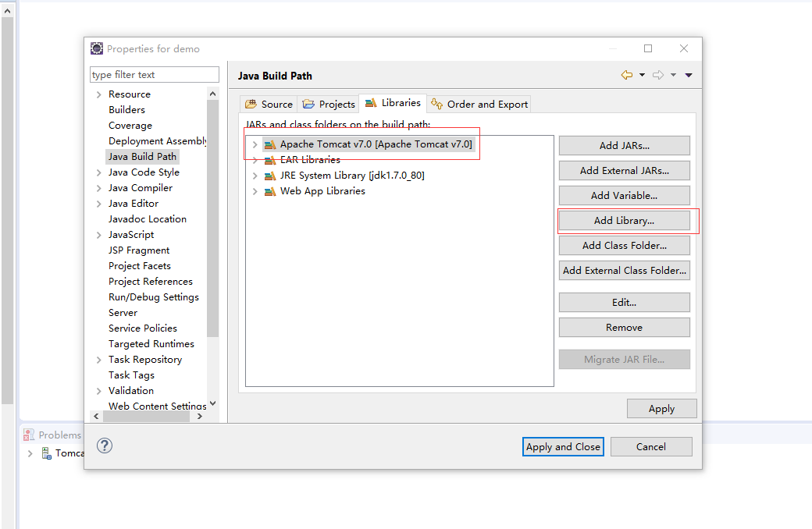Click Add Class Folder button
The height and width of the screenshot is (529, 812).
tap(625, 245)
